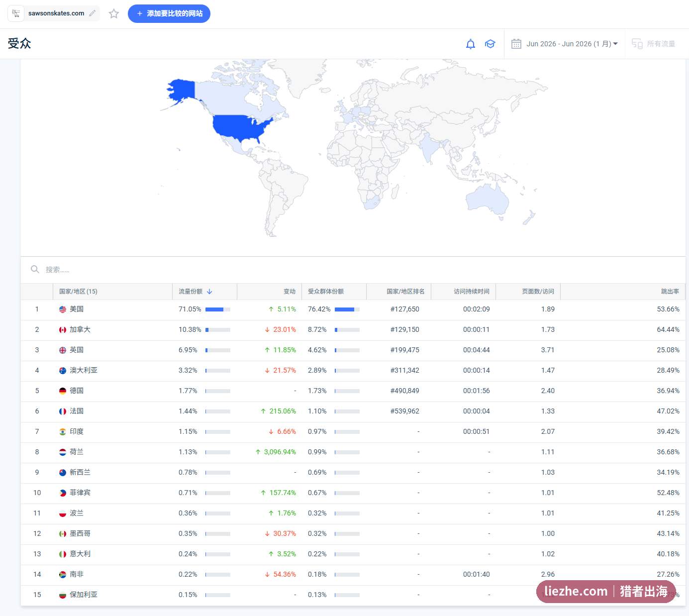This screenshot has height=616, width=689.
Task: Click the 南非 flag icon
Action: click(63, 575)
